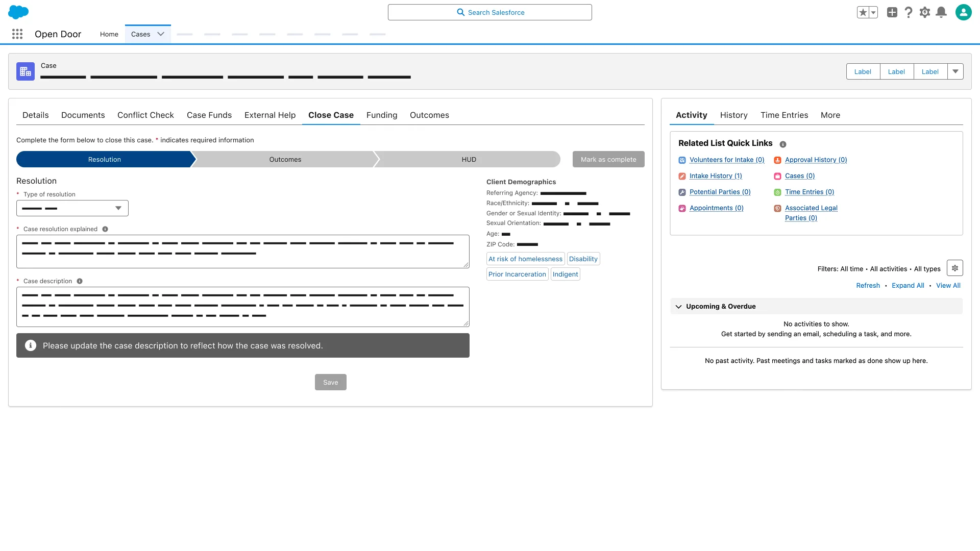
Task: Select the Outcomes path step
Action: [285, 159]
